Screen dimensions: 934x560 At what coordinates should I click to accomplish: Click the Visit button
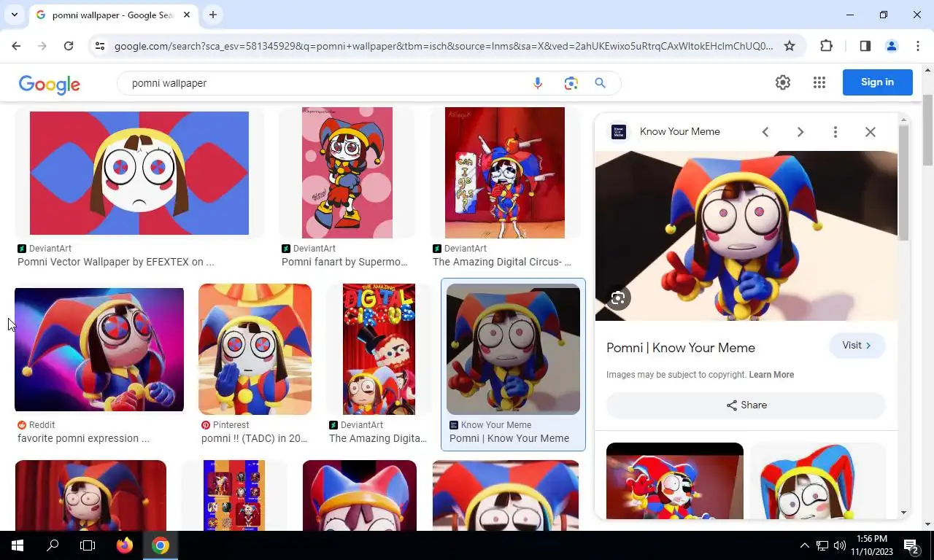click(857, 346)
